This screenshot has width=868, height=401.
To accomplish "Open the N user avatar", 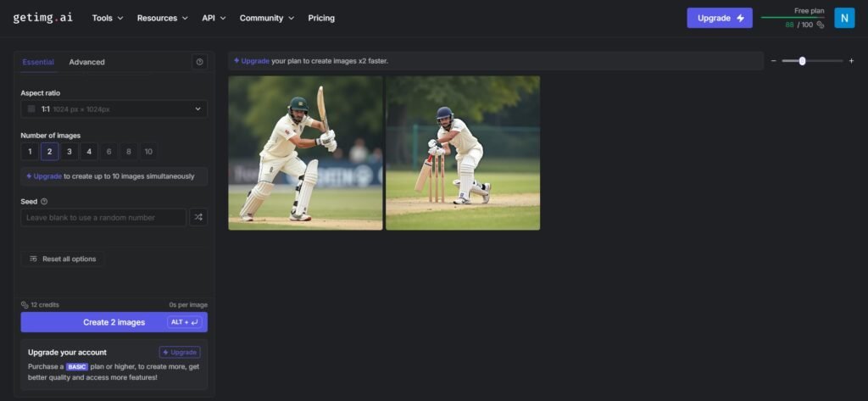I will pyautogui.click(x=844, y=18).
